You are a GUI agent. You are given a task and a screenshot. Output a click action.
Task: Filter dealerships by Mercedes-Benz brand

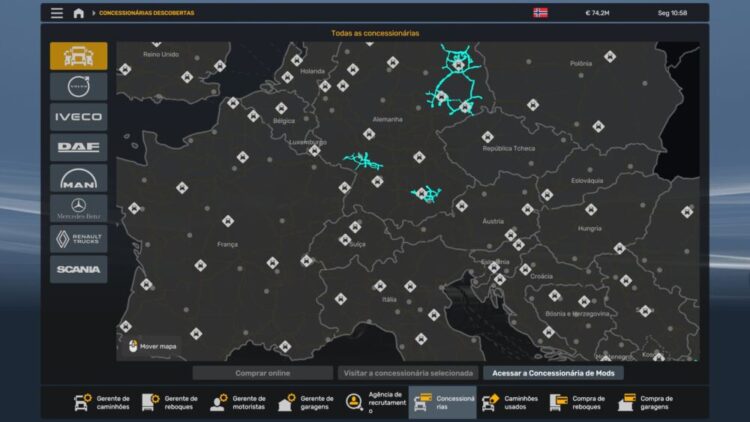[78, 209]
